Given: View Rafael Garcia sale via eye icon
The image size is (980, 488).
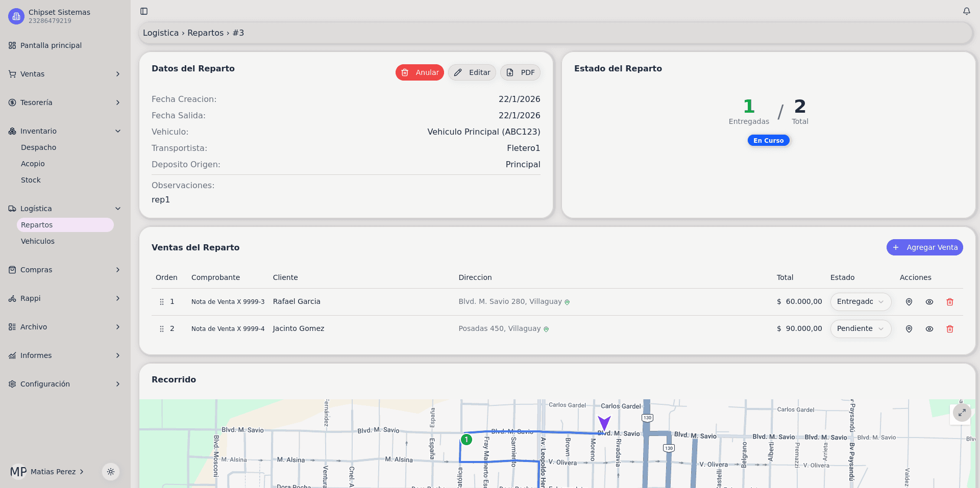Looking at the screenshot, I should coord(929,302).
